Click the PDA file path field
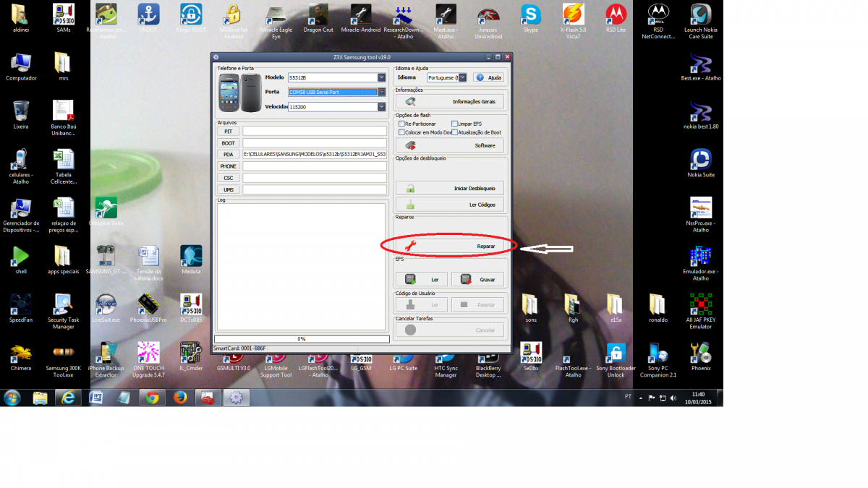This screenshot has height=488, width=868. click(x=315, y=155)
